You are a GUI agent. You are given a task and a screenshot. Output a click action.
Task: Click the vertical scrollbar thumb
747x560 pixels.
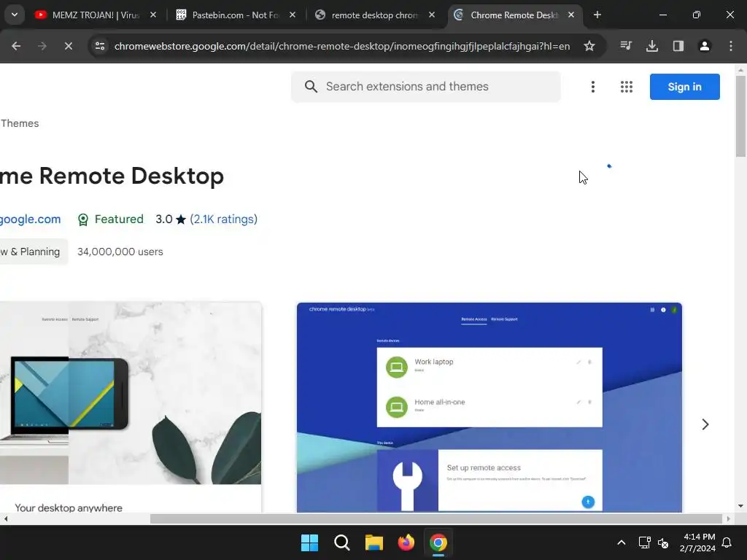click(740, 116)
